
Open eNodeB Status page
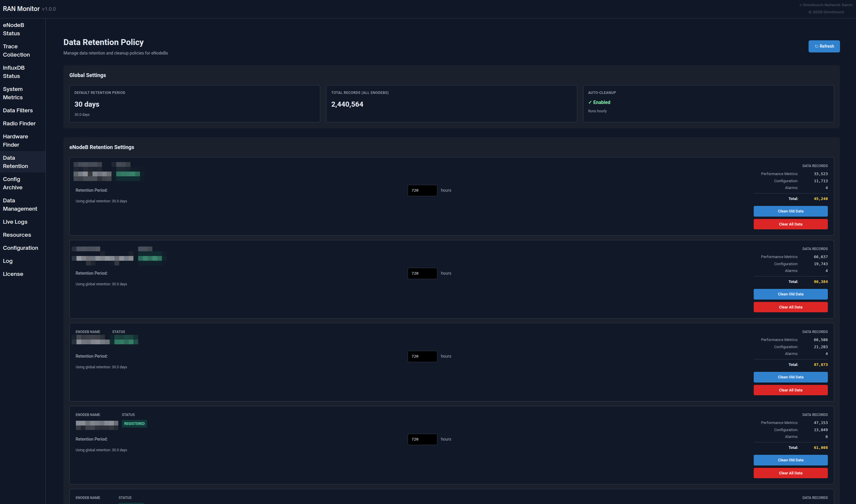[14, 29]
